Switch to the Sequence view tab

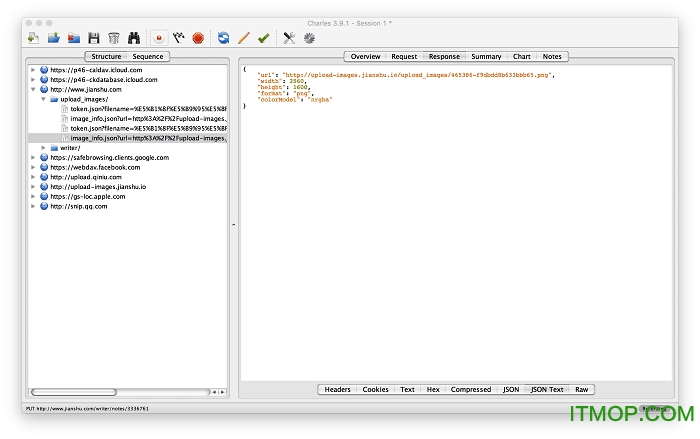(x=147, y=56)
